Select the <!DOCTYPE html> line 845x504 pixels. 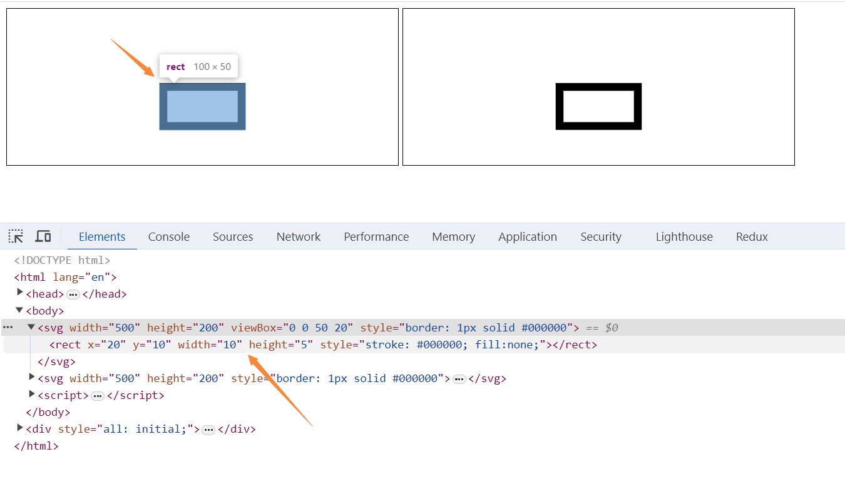62,260
